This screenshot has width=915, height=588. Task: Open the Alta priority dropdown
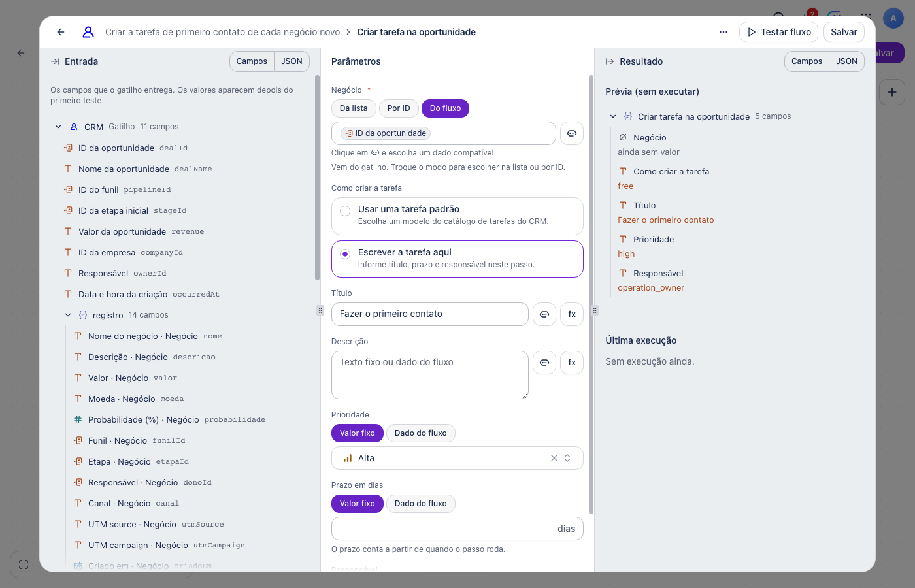point(457,458)
